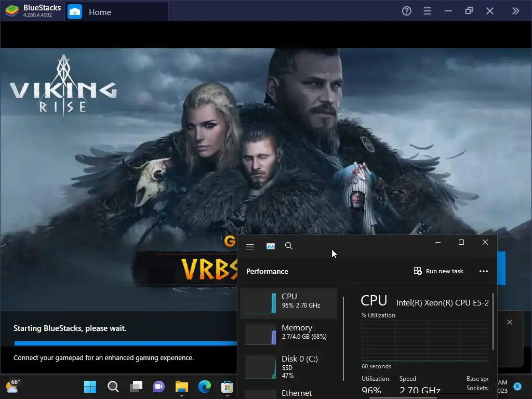
Task: Minimize the Task Manager window
Action: coord(437,242)
